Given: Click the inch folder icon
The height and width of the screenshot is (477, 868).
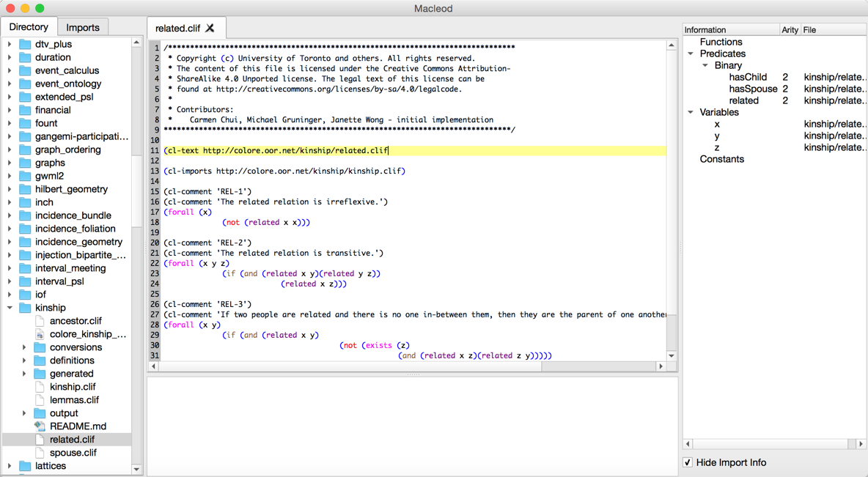Looking at the screenshot, I should tap(25, 202).
